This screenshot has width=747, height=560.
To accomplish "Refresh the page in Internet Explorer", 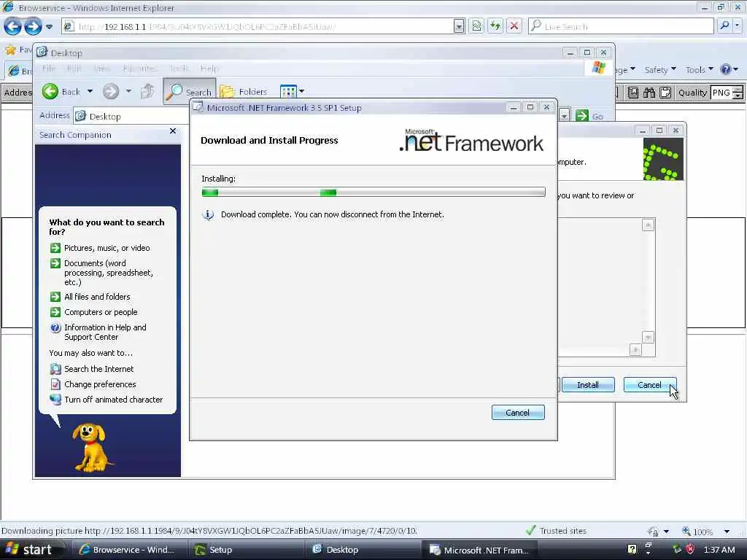I will pos(495,26).
